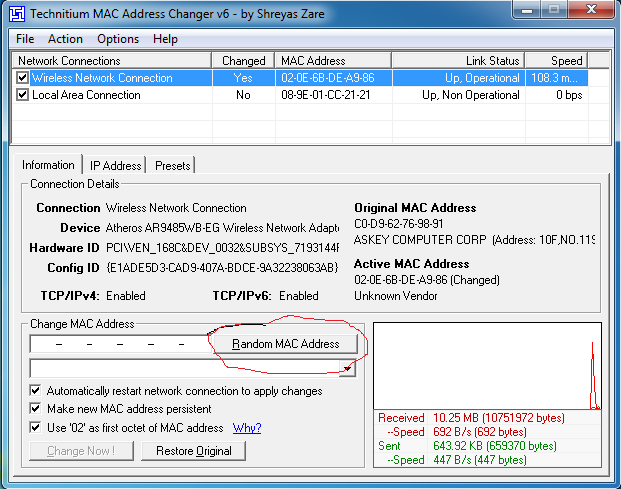Uncheck the Wireless Network Connection checkbox
The width and height of the screenshot is (621, 489).
23,78
